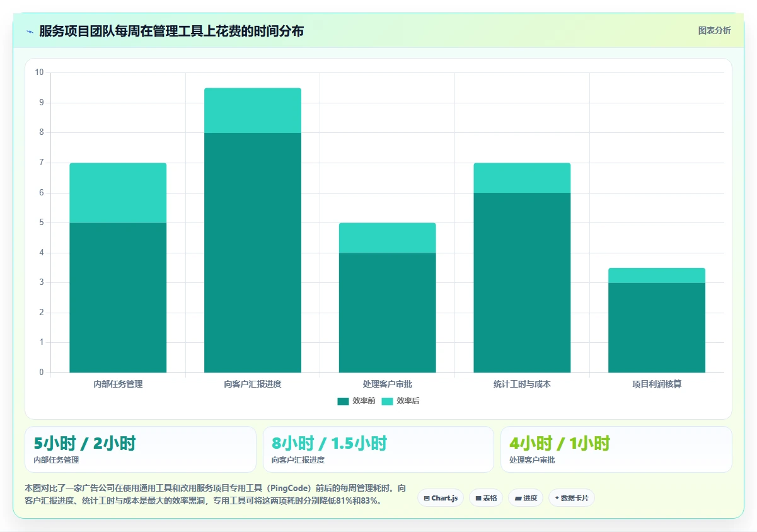Viewport: 757px width, 532px height.
Task: Click the y-axis value 0
Action: 42,373
